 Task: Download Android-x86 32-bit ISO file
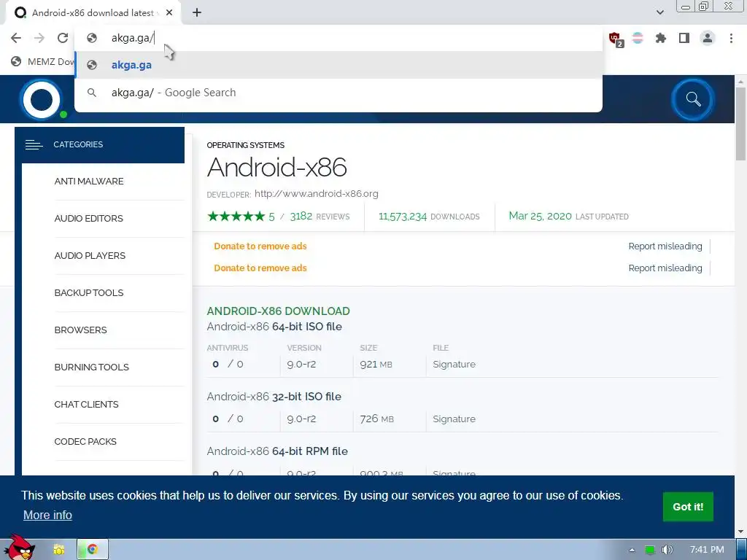tap(274, 397)
